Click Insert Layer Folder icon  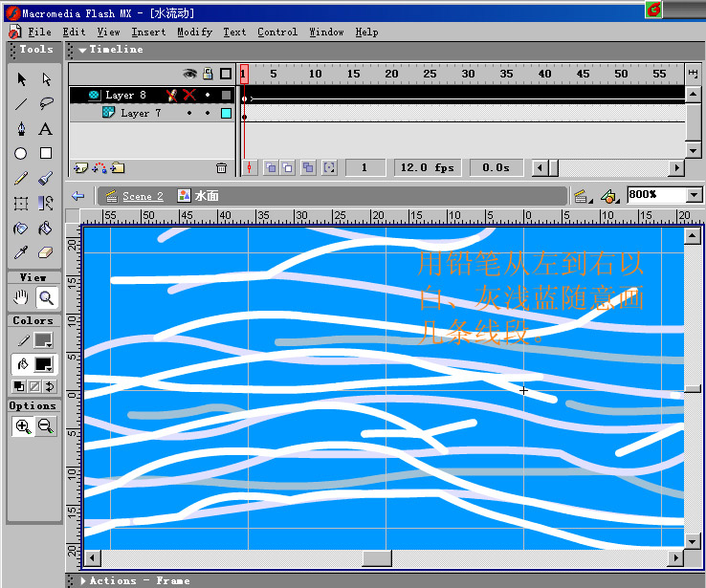coord(118,168)
